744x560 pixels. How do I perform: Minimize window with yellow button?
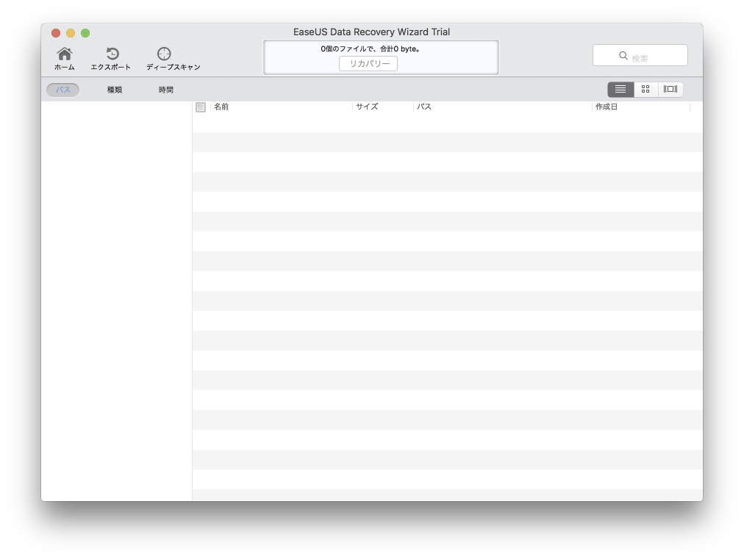point(71,33)
